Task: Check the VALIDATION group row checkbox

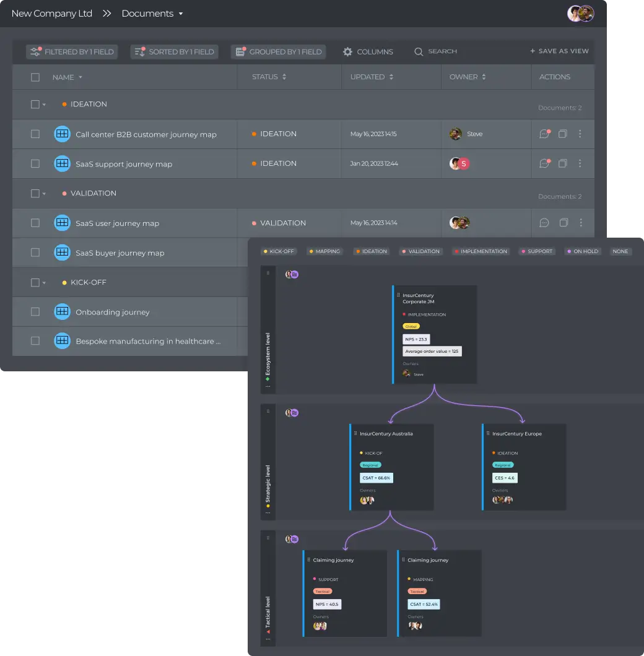Action: pos(35,193)
